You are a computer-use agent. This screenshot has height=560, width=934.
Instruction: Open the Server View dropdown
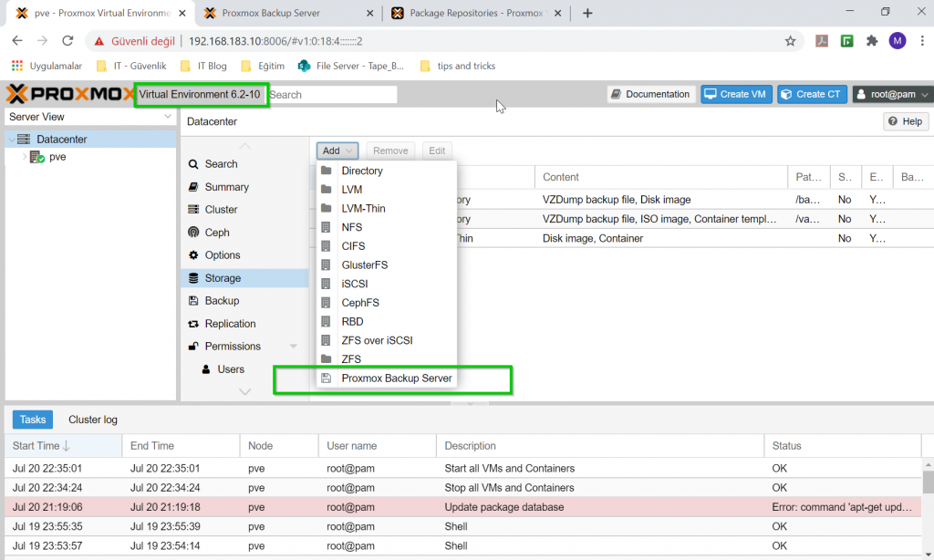pos(90,117)
